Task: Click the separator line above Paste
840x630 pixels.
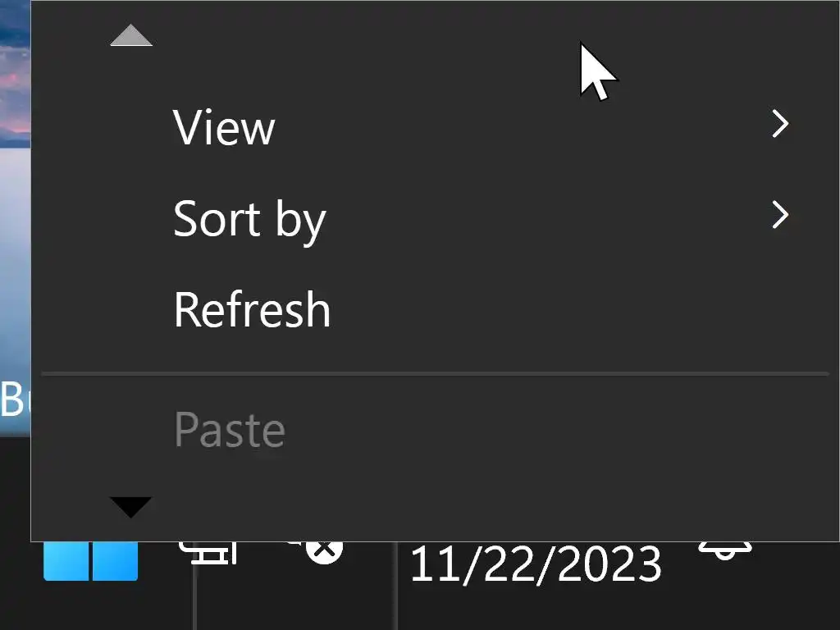Action: (435, 374)
